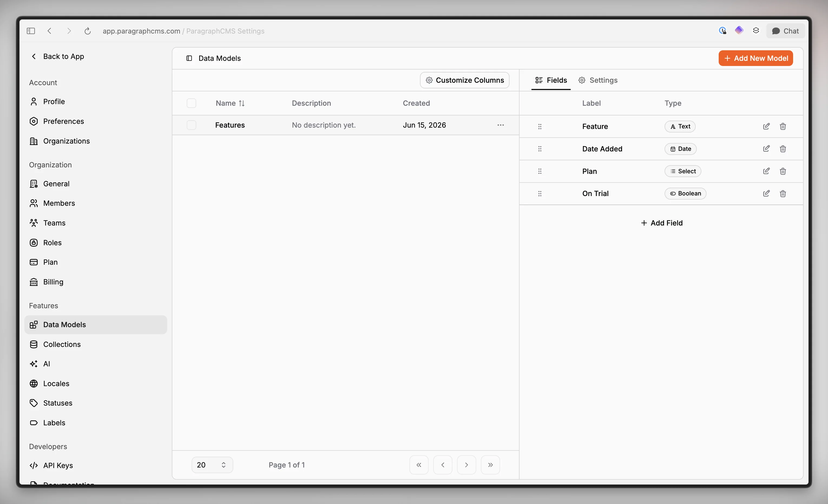Go forward with the browser forward arrow

(69, 31)
